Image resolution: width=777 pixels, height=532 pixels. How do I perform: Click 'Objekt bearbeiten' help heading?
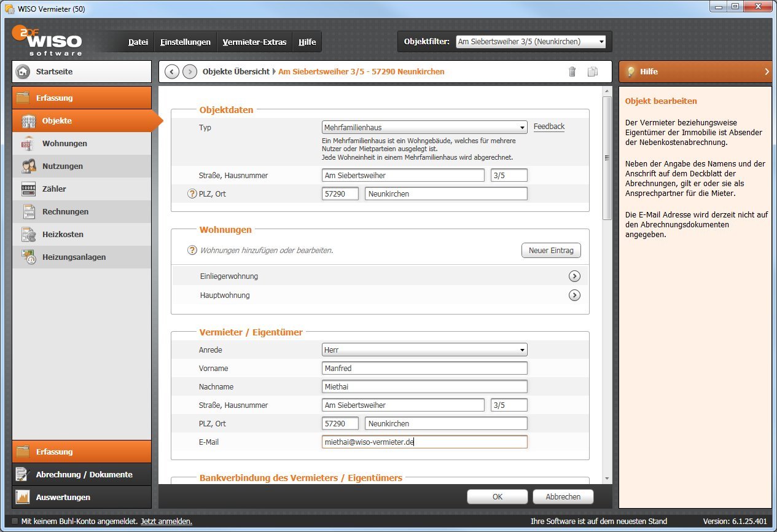(x=661, y=101)
